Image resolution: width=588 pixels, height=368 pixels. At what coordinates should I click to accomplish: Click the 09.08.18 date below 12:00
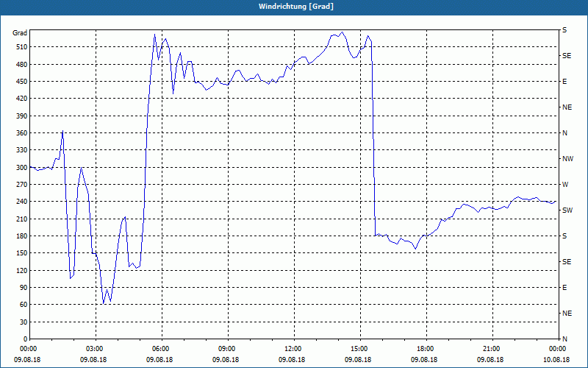click(x=292, y=360)
